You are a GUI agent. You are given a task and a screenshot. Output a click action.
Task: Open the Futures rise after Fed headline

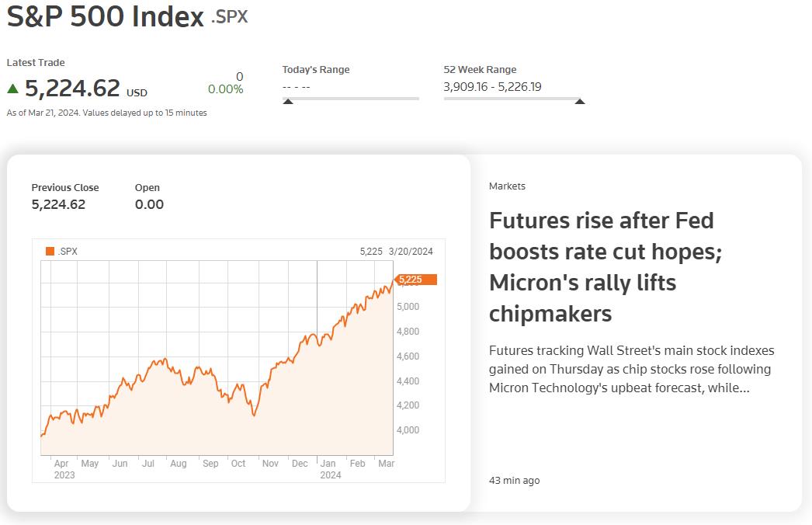[x=606, y=267]
